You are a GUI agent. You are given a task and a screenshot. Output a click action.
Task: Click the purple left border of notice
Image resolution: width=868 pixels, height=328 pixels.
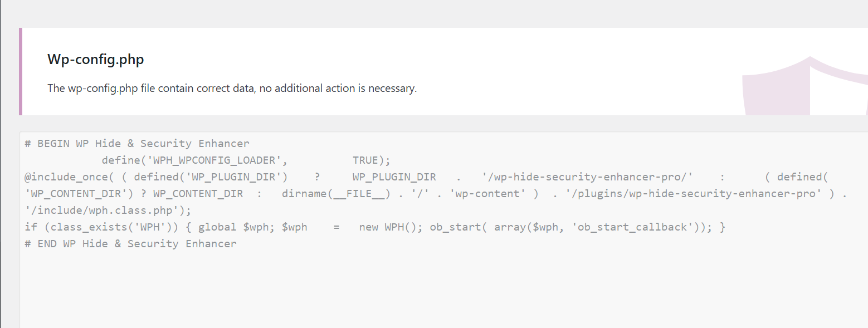21,71
